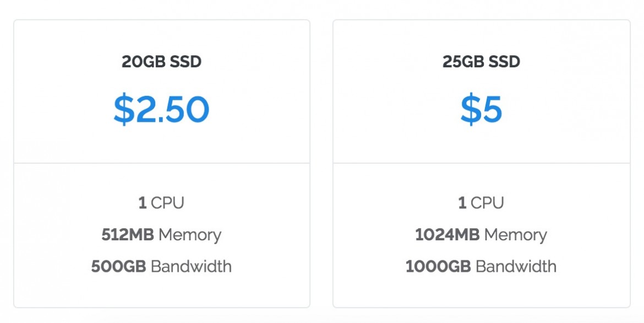The width and height of the screenshot is (644, 323).
Task: Click the $2.50 price
Action: point(161,109)
